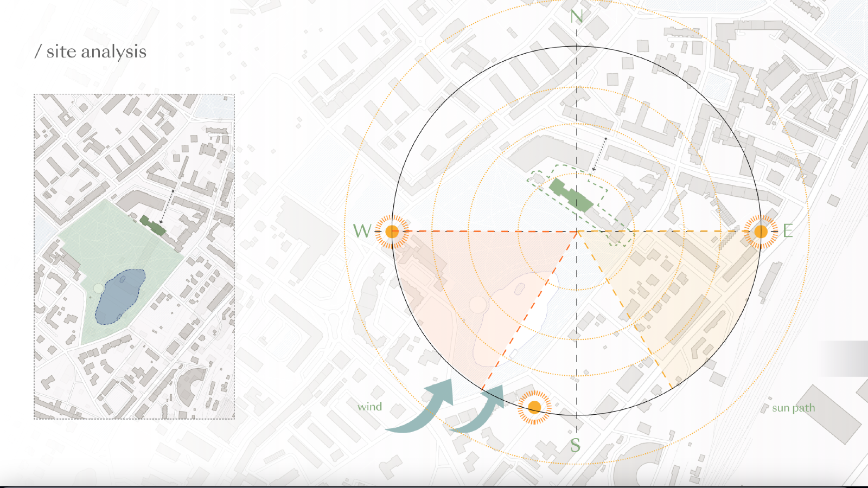Image resolution: width=868 pixels, height=488 pixels.
Task: Click the small green building in inset map
Action: pyautogui.click(x=152, y=225)
